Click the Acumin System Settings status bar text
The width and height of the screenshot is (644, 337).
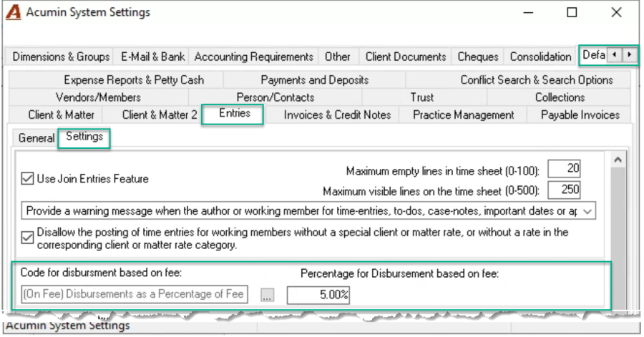pos(68,326)
